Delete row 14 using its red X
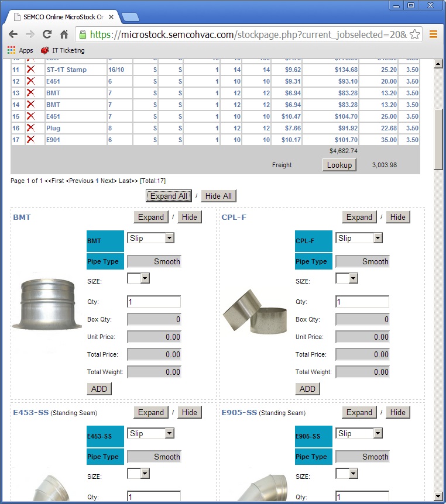Image resolution: width=446 pixels, height=504 pixels. click(30, 105)
